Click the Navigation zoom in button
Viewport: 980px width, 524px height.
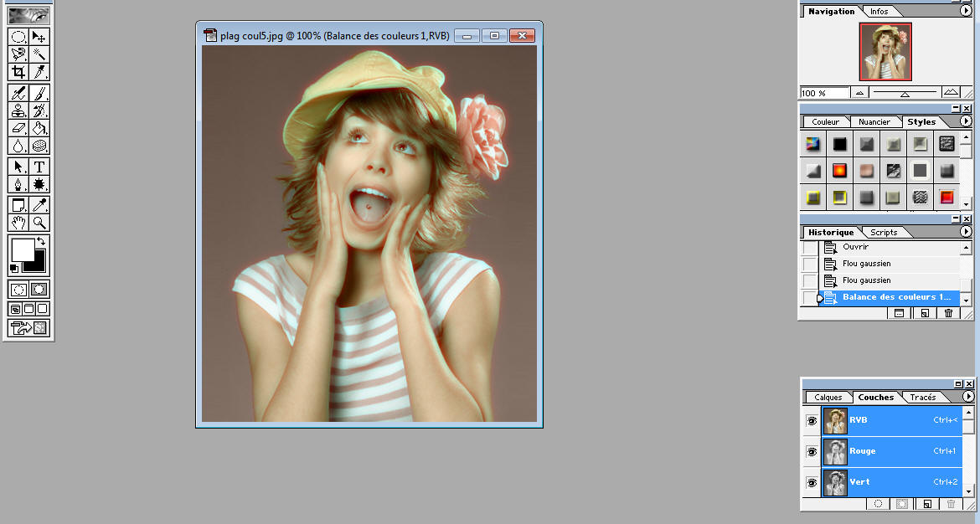coord(951,92)
